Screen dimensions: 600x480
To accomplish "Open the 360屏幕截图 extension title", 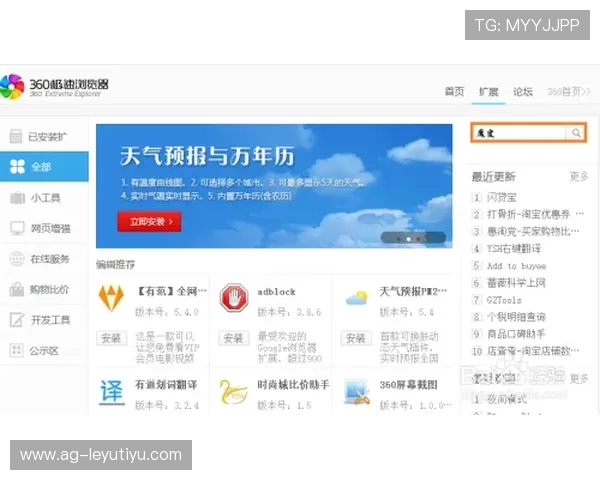I will (408, 385).
